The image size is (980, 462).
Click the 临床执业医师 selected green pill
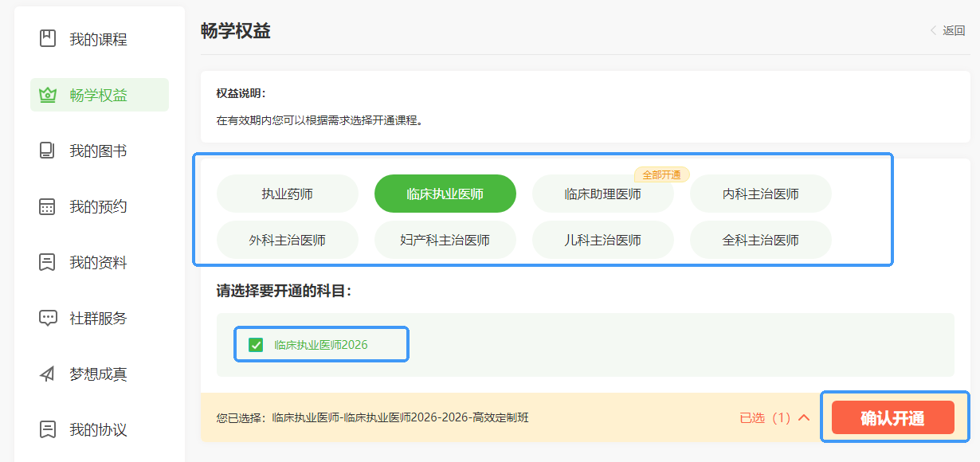(x=445, y=194)
